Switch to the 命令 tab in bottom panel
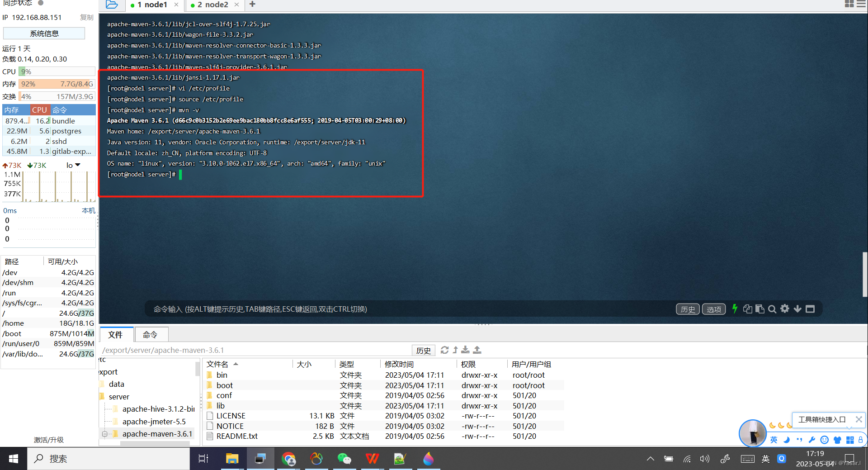This screenshot has height=470, width=868. click(x=151, y=335)
